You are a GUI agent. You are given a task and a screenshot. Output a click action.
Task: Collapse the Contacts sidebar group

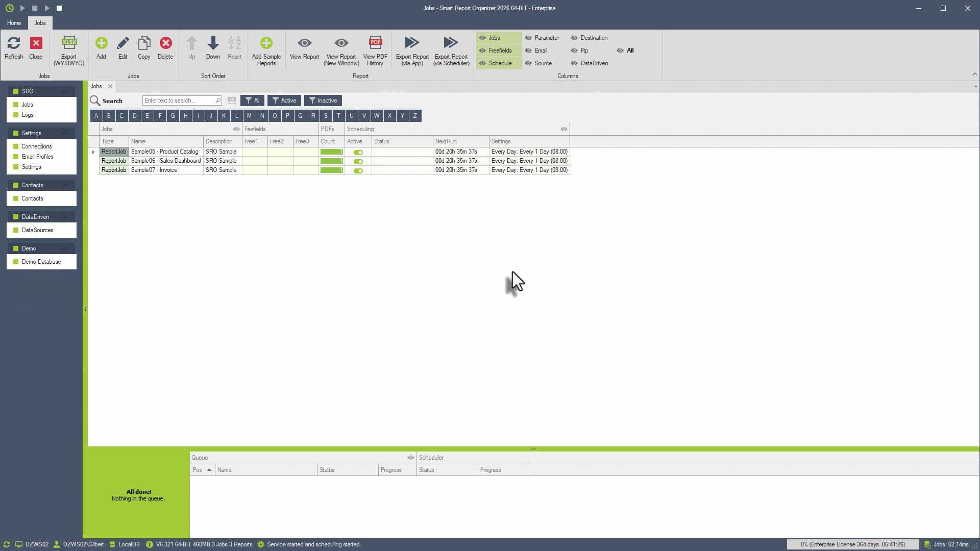65,185
